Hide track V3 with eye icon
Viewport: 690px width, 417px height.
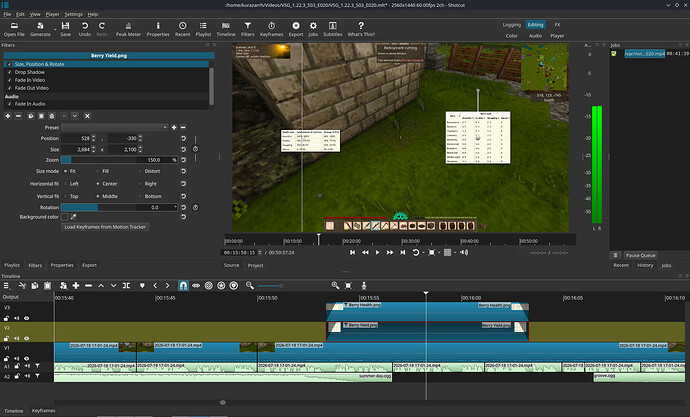(27, 318)
